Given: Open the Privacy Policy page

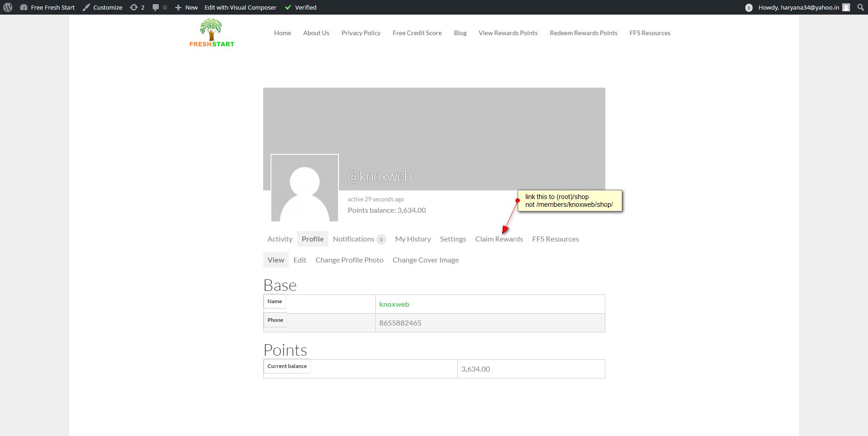Looking at the screenshot, I should (x=361, y=33).
